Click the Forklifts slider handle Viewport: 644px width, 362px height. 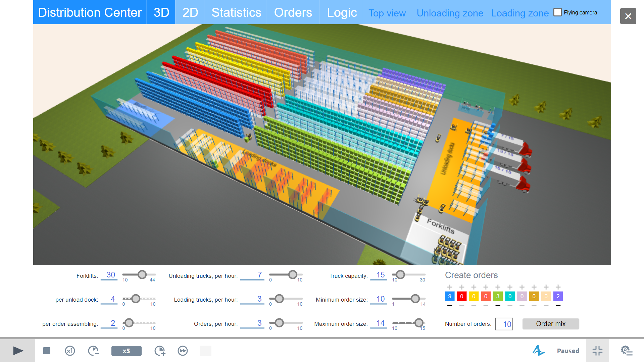click(x=142, y=275)
